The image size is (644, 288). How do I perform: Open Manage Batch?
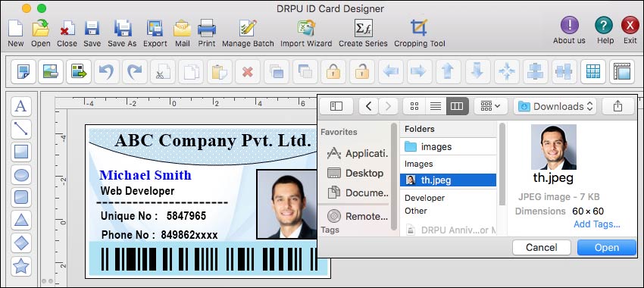[248, 28]
